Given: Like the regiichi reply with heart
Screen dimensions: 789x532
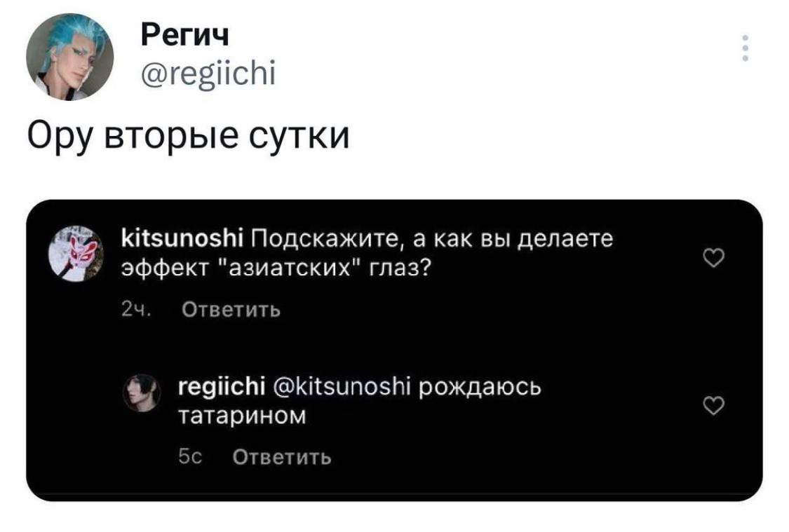Looking at the screenshot, I should click(x=713, y=404).
